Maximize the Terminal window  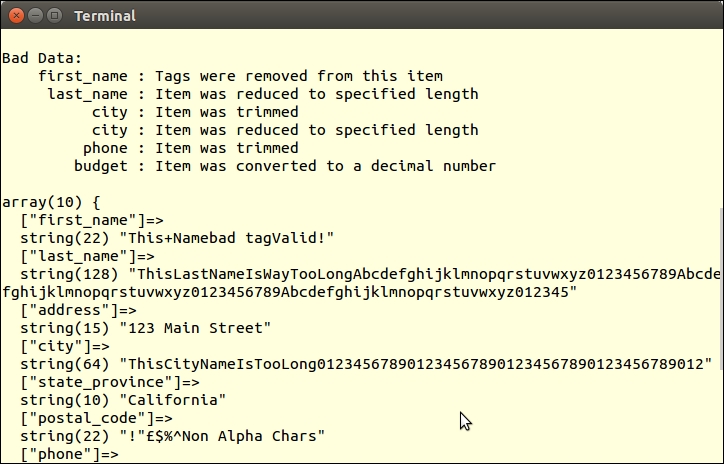54,15
